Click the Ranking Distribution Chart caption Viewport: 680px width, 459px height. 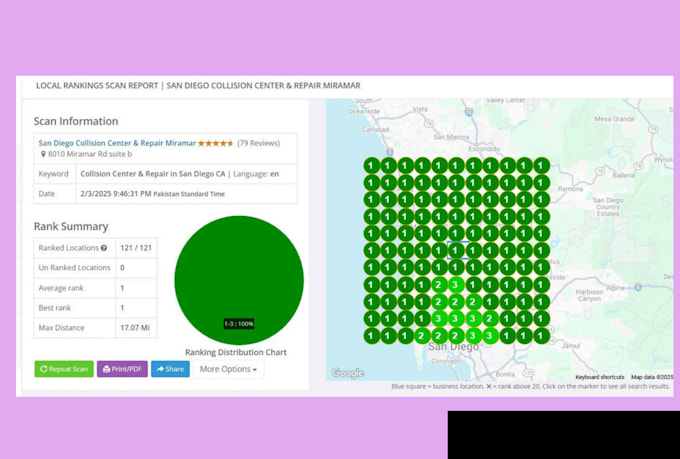pos(236,352)
